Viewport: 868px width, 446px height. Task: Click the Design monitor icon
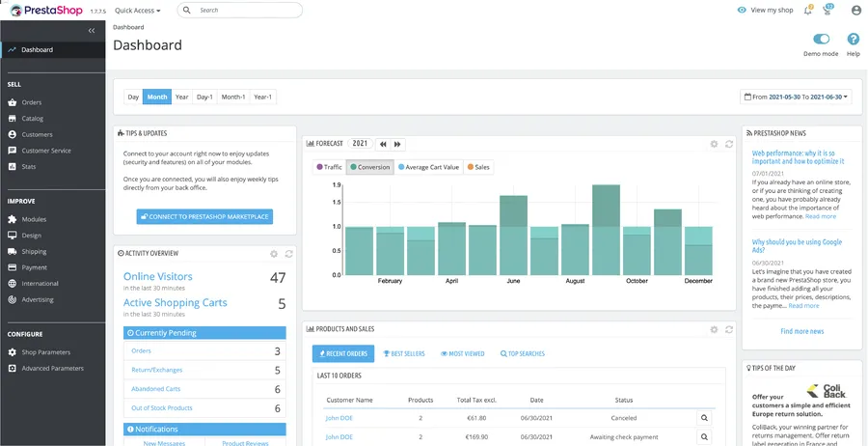(x=13, y=236)
